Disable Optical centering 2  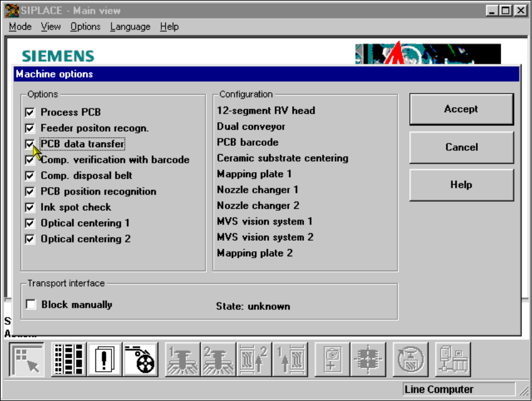[x=30, y=239]
